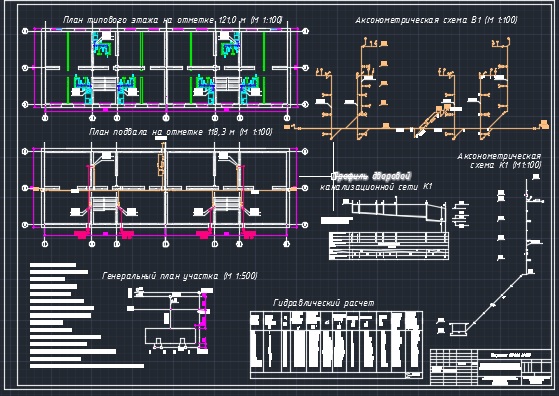Select the left staircase in typical floor plan
The width and height of the screenshot is (559, 396).
click(104, 84)
